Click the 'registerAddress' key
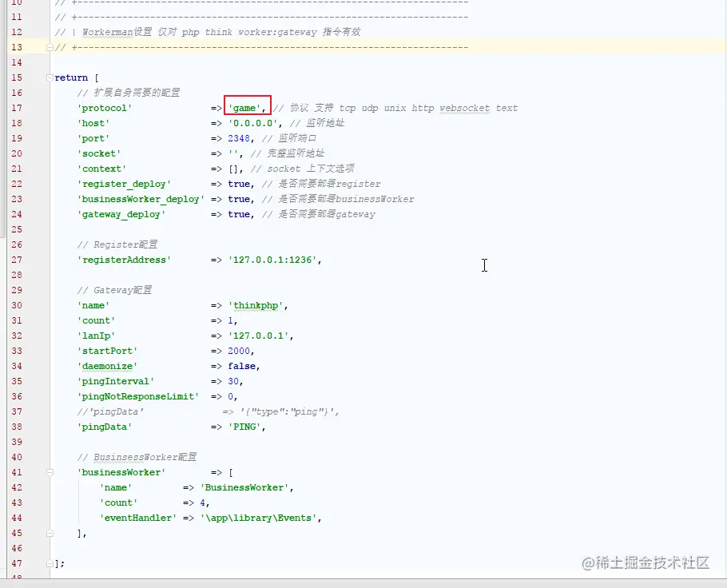 [124, 260]
